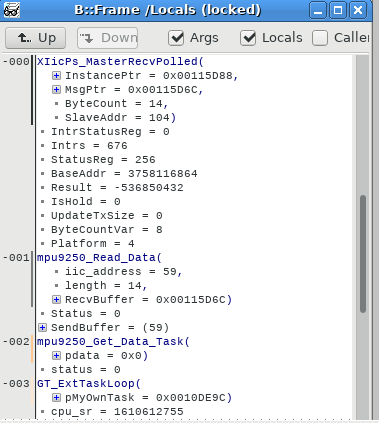379x423 pixels.
Task: Click the Up button
Action: pos(35,38)
